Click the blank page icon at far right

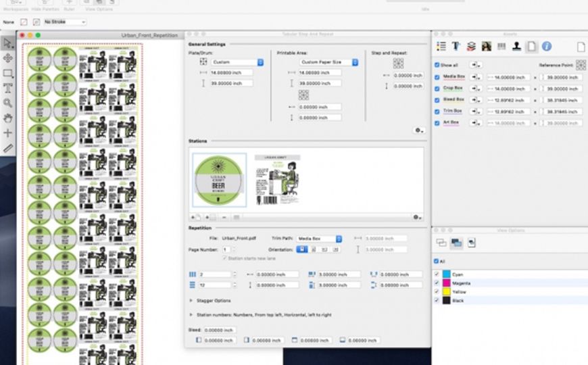tap(581, 47)
